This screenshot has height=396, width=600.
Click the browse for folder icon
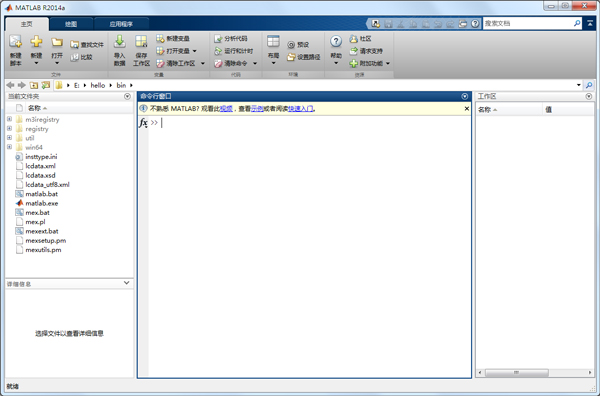click(46, 85)
